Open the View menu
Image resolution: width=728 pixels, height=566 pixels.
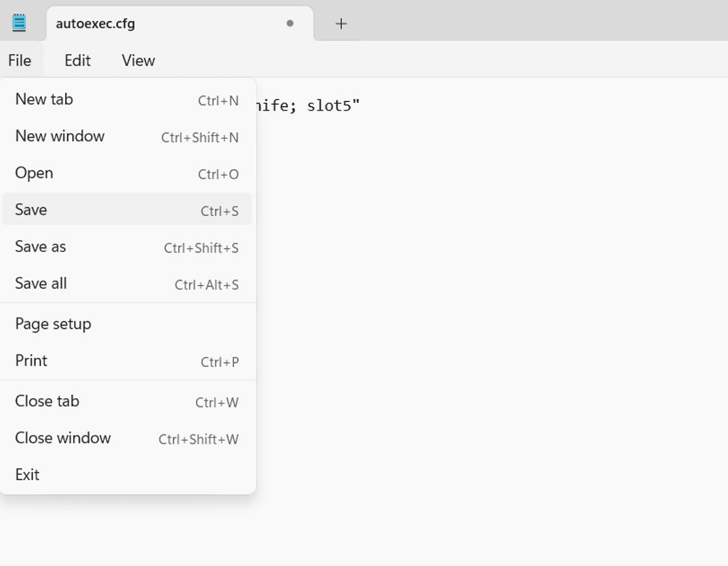coord(138,61)
